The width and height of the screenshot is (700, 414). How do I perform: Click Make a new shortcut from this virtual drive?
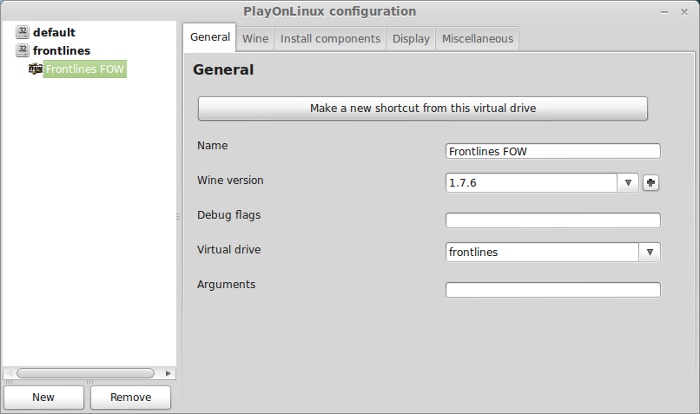[x=423, y=108]
